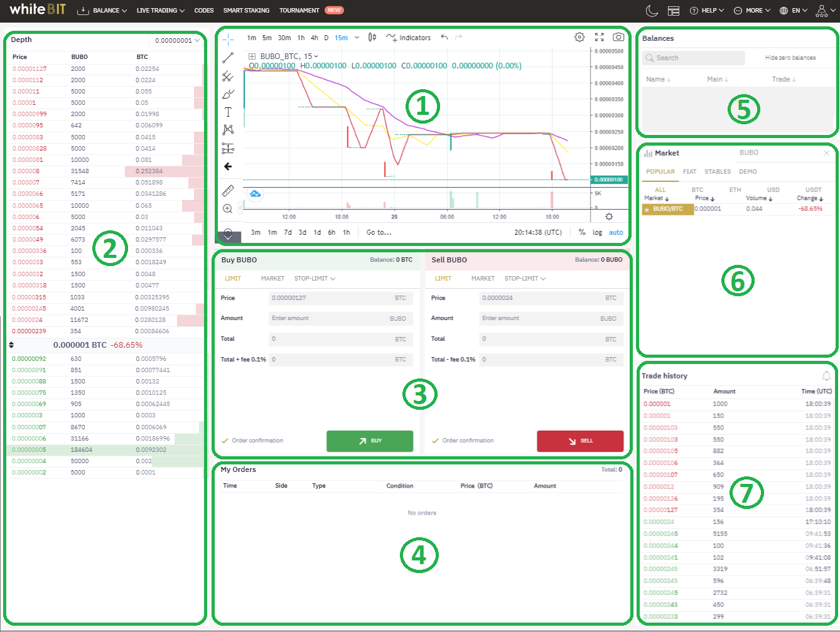Select the trend line drawing tool
This screenshot has width=840, height=632.
tap(228, 58)
